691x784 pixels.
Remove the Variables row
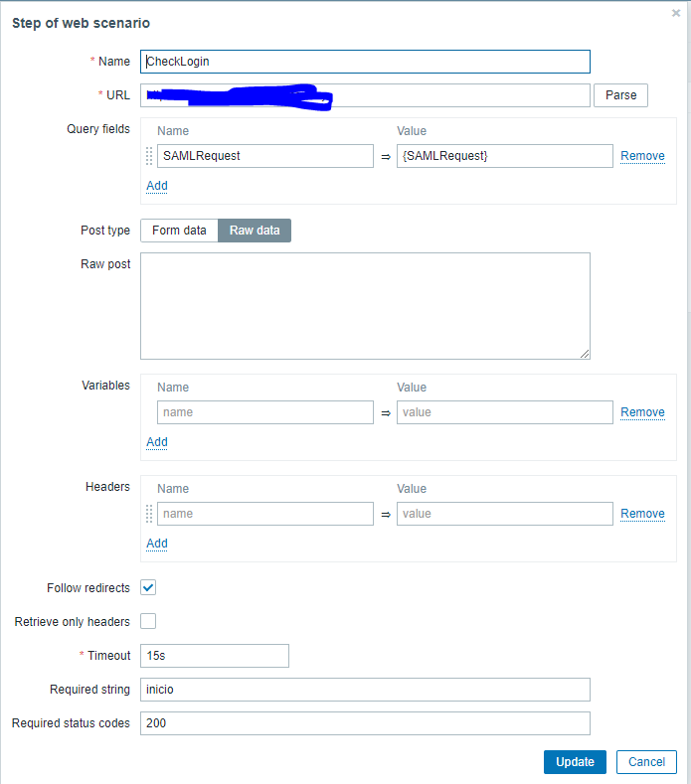pos(642,412)
